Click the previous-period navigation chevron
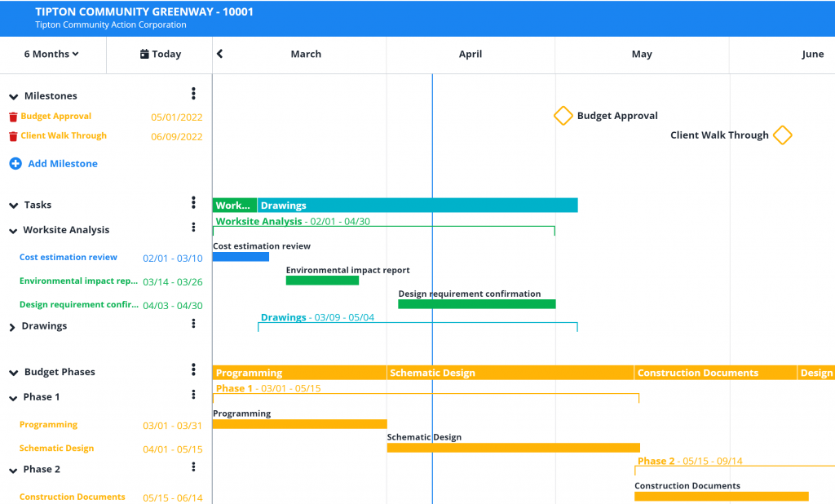 pyautogui.click(x=219, y=53)
